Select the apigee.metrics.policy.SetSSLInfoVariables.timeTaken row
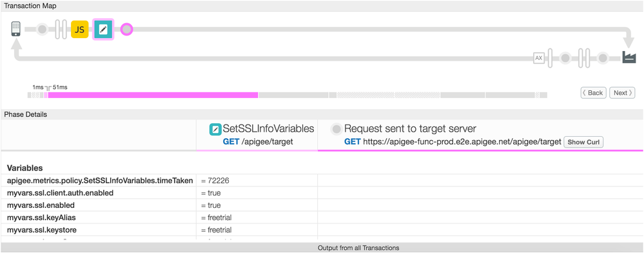The width and height of the screenshot is (644, 253). 322,180
